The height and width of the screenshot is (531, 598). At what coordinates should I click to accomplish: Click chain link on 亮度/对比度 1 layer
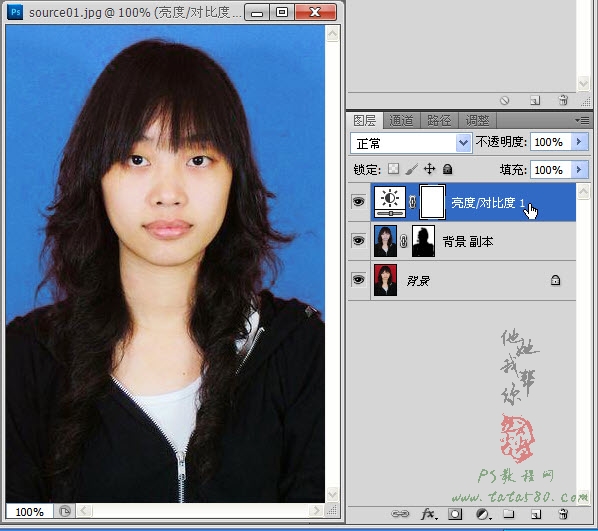412,202
